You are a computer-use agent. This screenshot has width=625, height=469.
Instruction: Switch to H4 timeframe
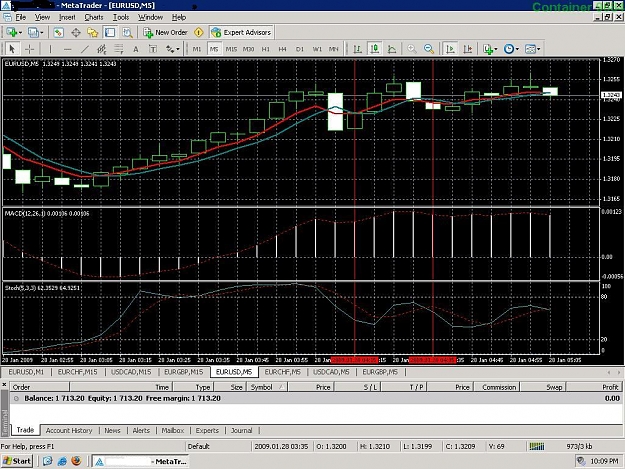(x=283, y=49)
